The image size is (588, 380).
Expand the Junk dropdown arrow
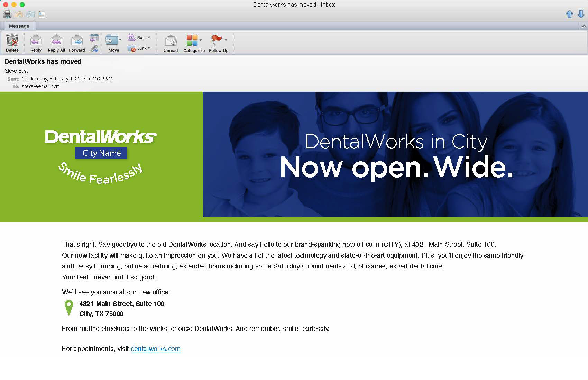click(x=149, y=48)
